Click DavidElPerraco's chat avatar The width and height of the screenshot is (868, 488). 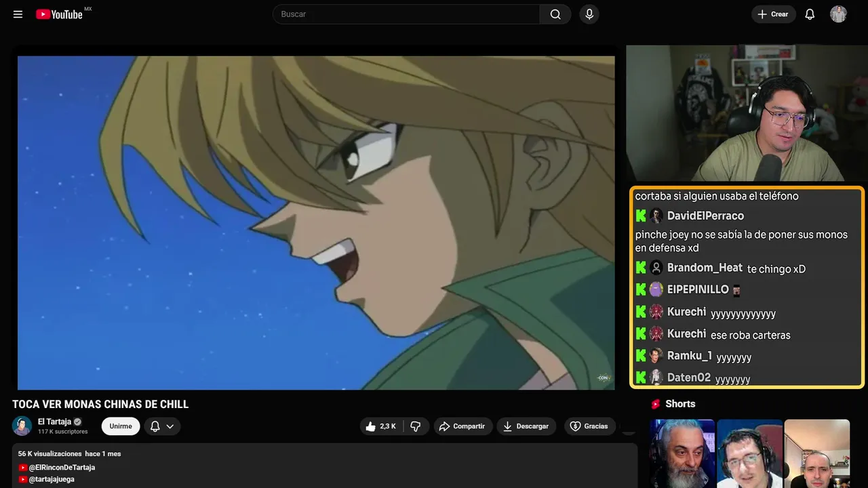(656, 216)
